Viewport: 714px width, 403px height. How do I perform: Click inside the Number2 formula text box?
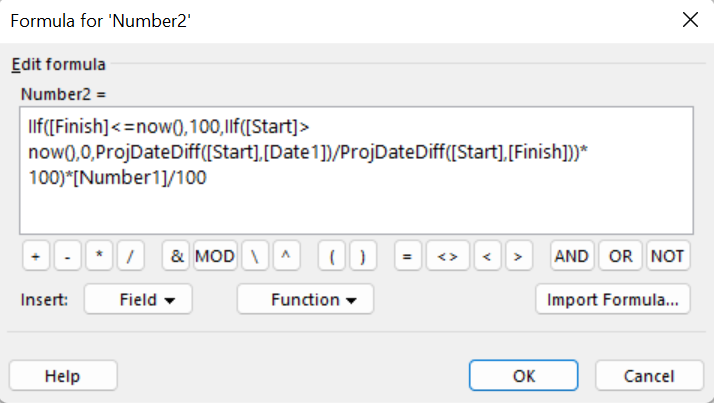click(356, 170)
